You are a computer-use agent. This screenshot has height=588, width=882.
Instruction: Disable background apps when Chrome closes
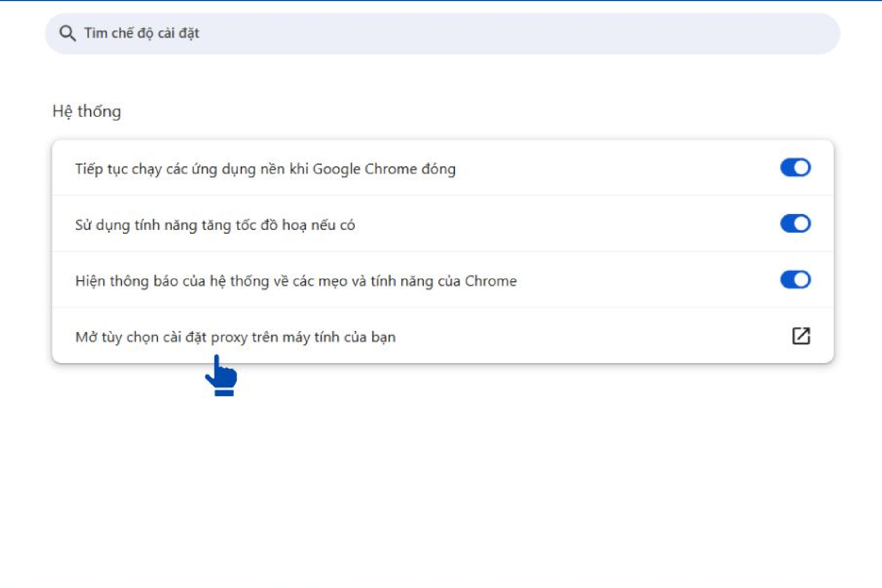(795, 168)
